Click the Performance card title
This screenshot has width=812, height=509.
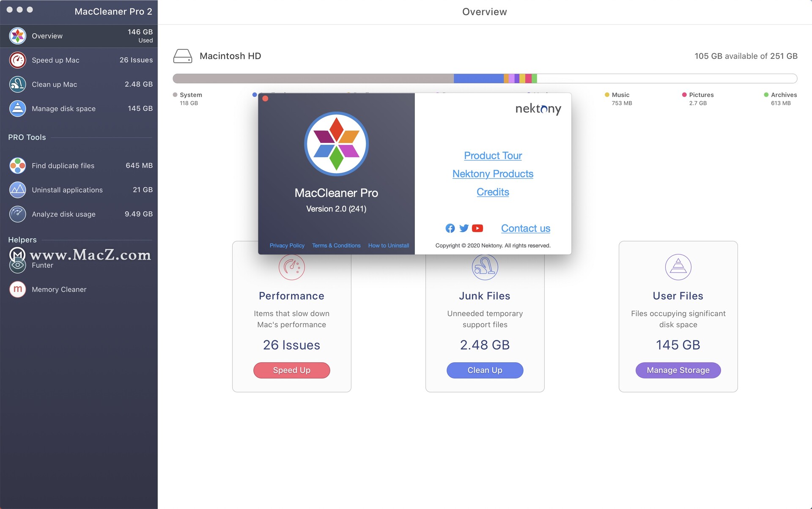pyautogui.click(x=291, y=296)
